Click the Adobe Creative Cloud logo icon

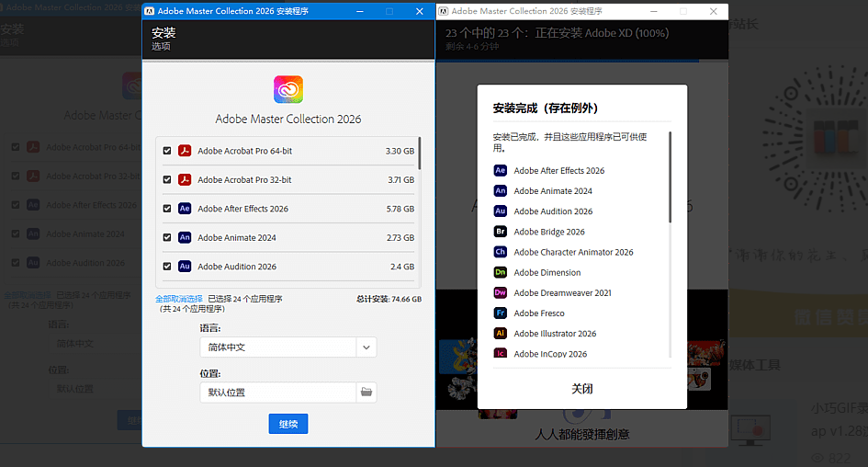(287, 89)
